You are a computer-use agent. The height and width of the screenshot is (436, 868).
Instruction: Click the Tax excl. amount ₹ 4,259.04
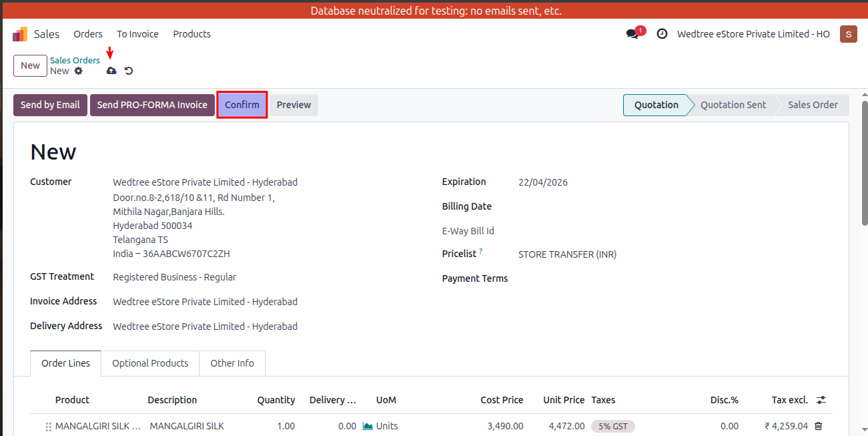pyautogui.click(x=786, y=426)
